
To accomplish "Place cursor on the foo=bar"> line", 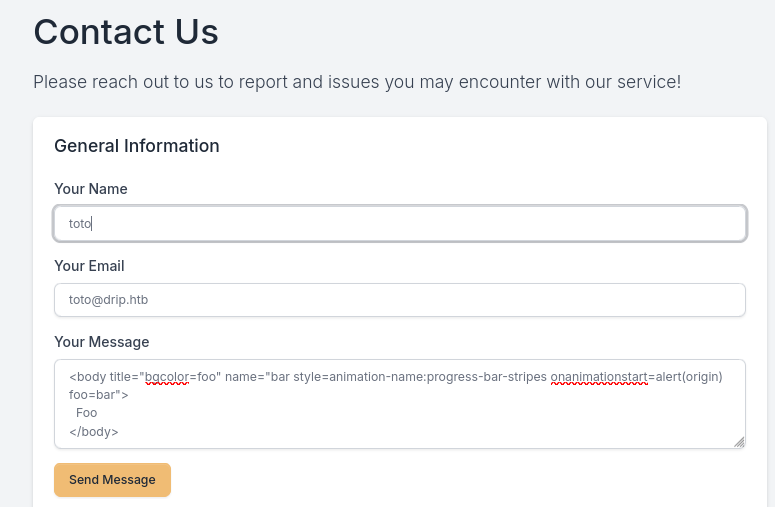I will pos(98,395).
